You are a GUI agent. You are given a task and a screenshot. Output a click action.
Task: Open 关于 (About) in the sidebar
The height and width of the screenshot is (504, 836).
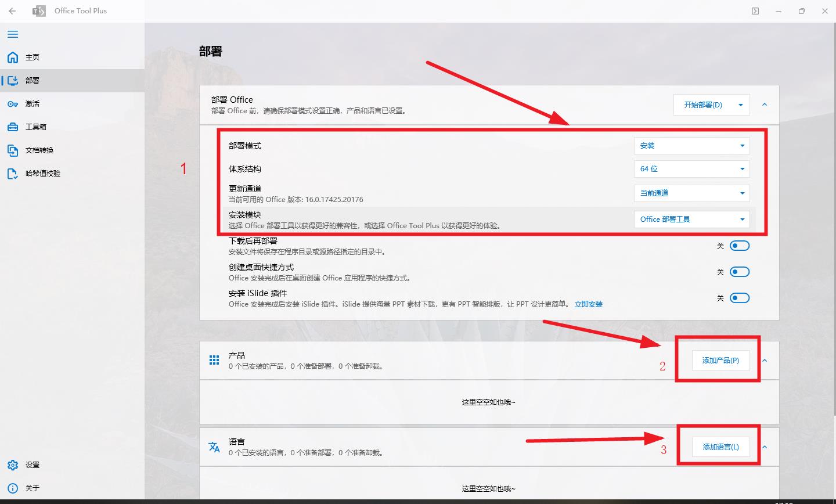[32, 488]
